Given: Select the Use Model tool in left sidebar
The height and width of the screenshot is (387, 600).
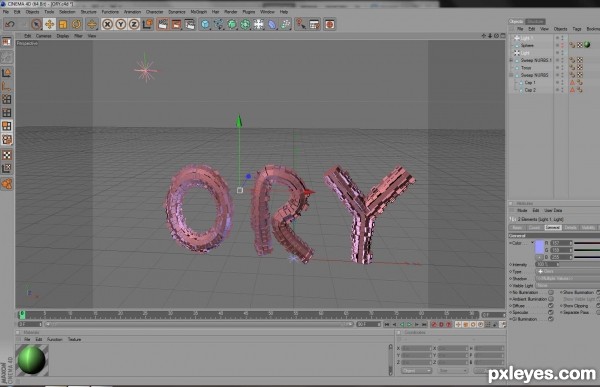Looking at the screenshot, I should [7, 73].
